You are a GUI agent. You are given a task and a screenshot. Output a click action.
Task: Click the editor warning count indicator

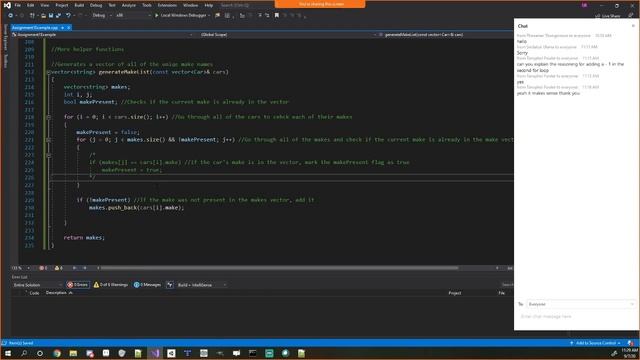(58, 268)
